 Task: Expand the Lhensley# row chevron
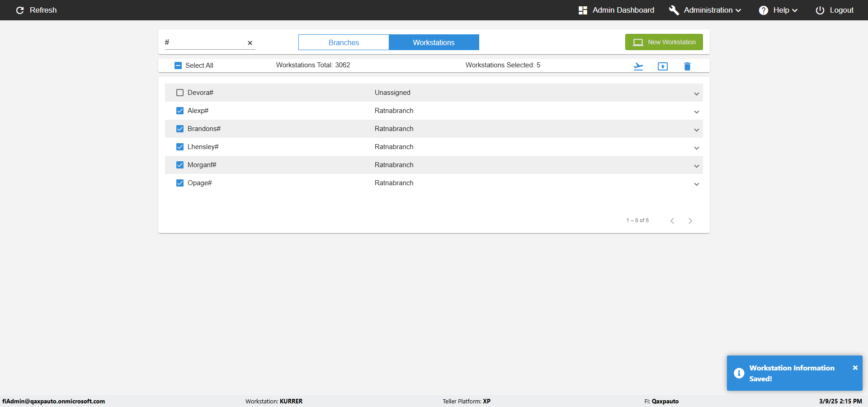pos(697,148)
